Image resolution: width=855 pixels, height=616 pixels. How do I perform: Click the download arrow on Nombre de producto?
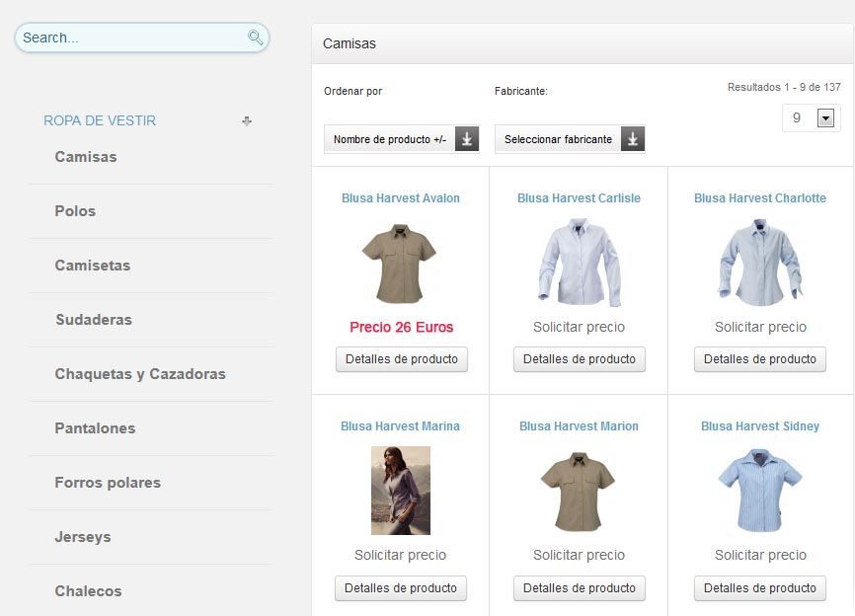pyautogui.click(x=467, y=139)
